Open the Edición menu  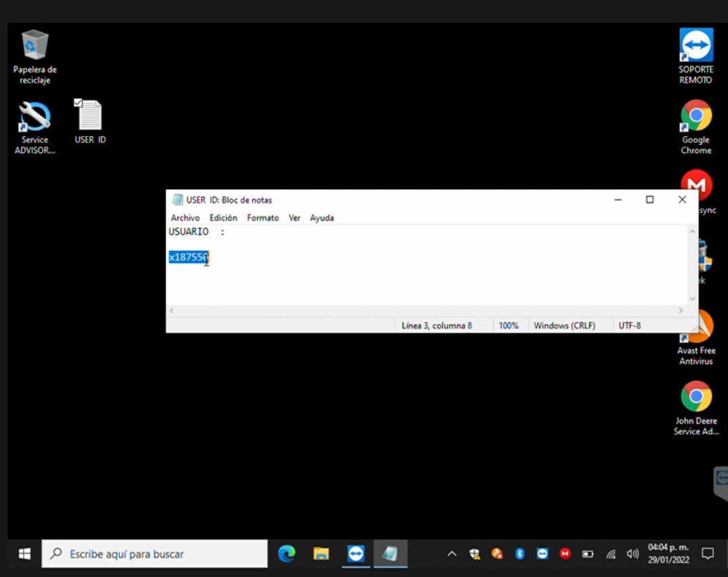click(223, 218)
